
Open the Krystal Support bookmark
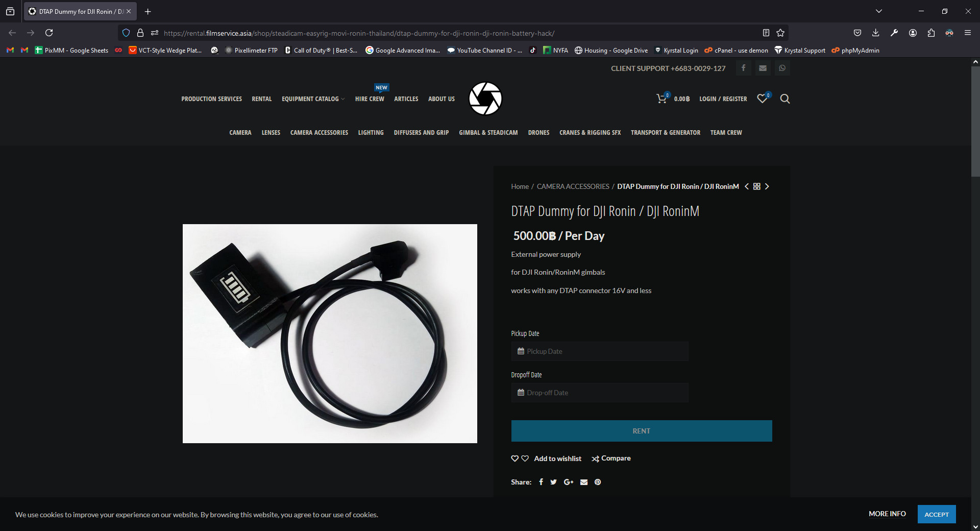point(799,50)
